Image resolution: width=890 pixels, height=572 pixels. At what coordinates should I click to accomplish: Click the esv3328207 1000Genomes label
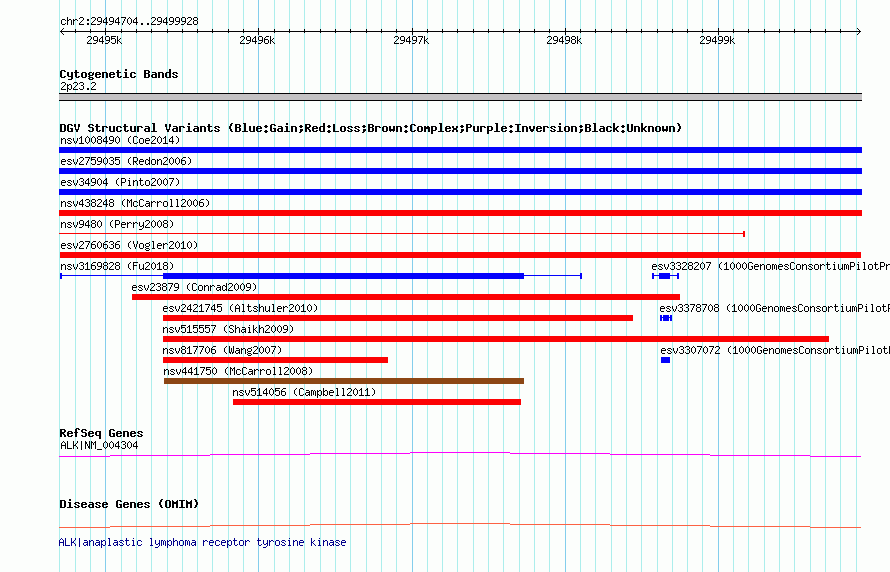click(771, 266)
